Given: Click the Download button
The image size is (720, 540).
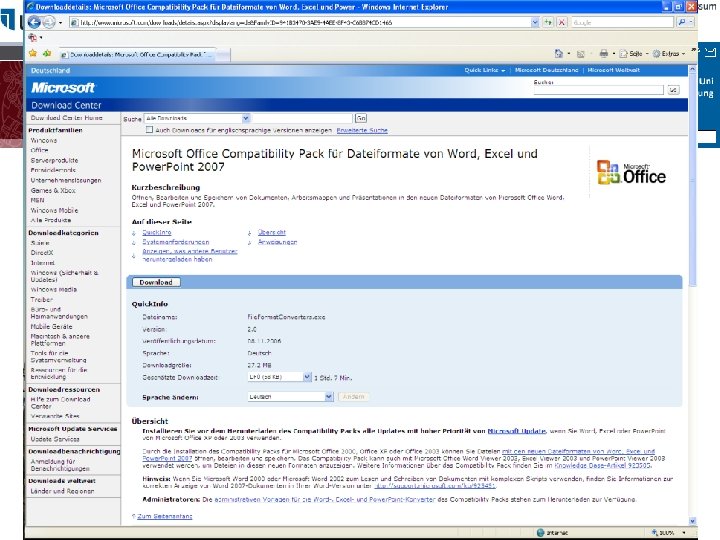Looking at the screenshot, I should tap(156, 282).
